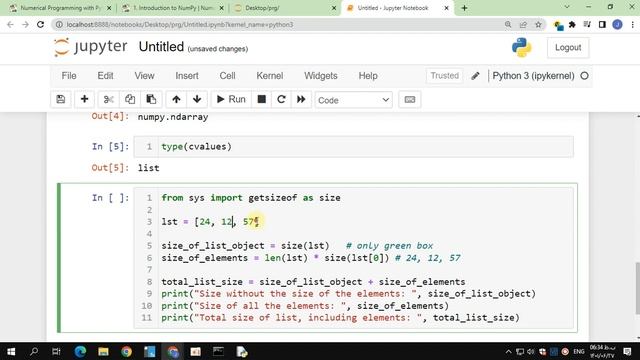Click the type(cvalues) code cell
This screenshot has height=360, width=640.
click(x=353, y=147)
